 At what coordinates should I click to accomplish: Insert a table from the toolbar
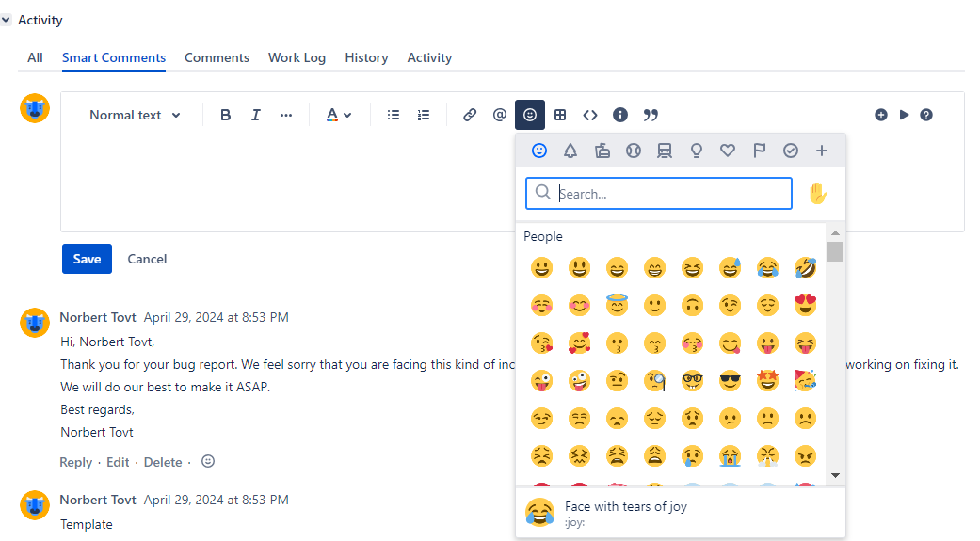click(560, 115)
